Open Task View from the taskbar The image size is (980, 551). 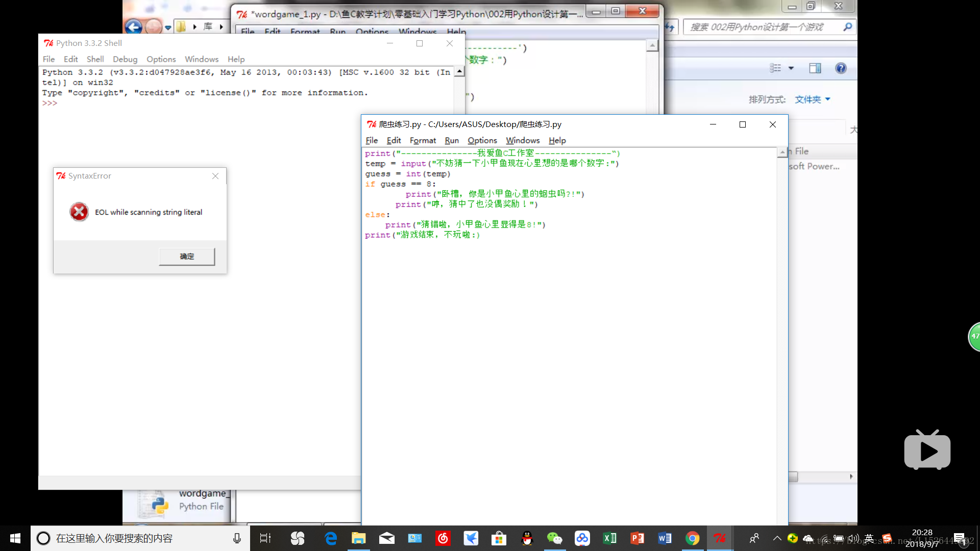265,538
